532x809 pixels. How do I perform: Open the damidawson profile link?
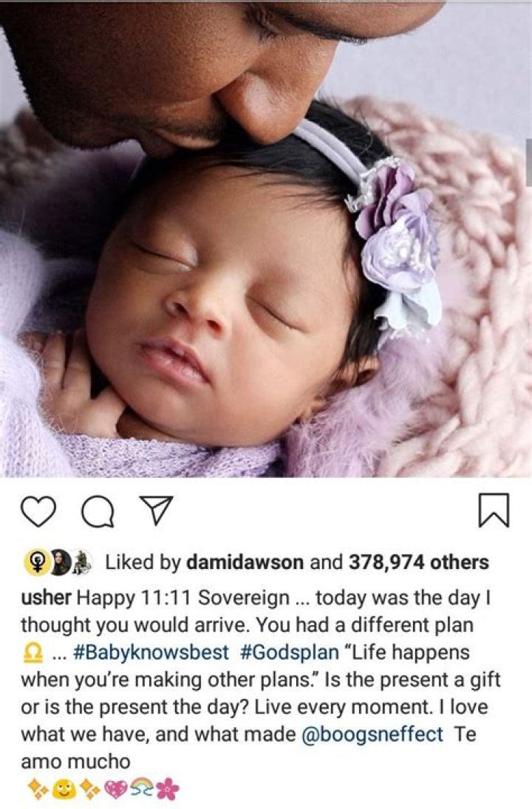pyautogui.click(x=245, y=562)
